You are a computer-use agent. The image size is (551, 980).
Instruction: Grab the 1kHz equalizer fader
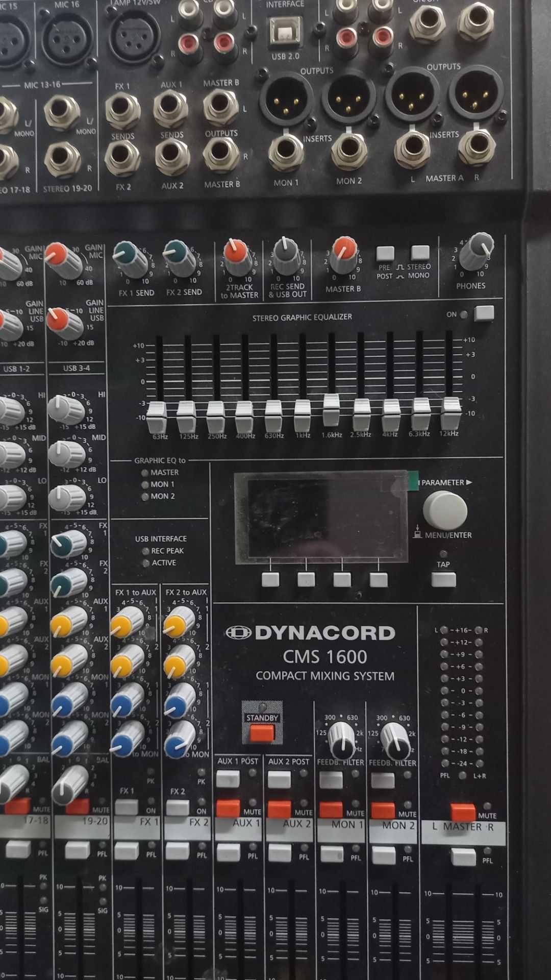(x=303, y=415)
